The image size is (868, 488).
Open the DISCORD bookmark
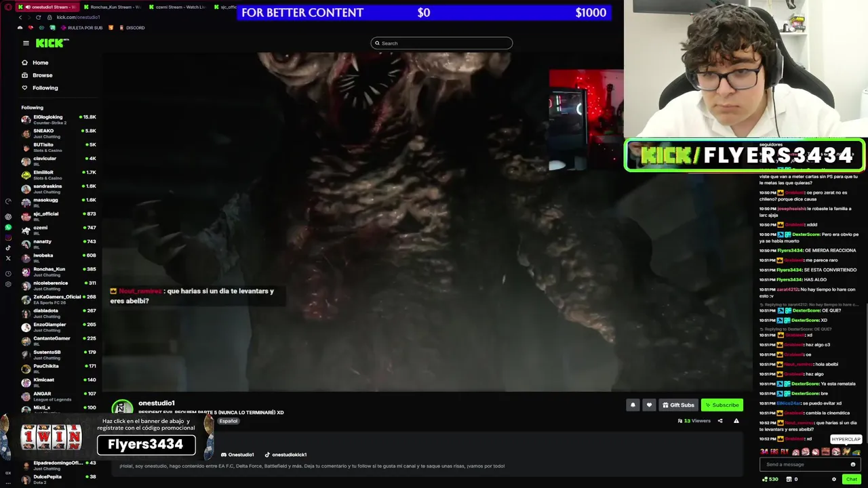(x=132, y=28)
